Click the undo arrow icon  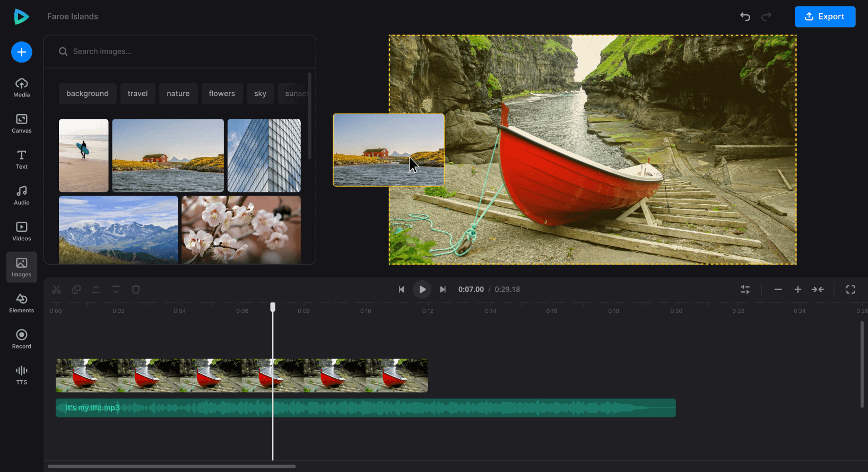(x=745, y=17)
